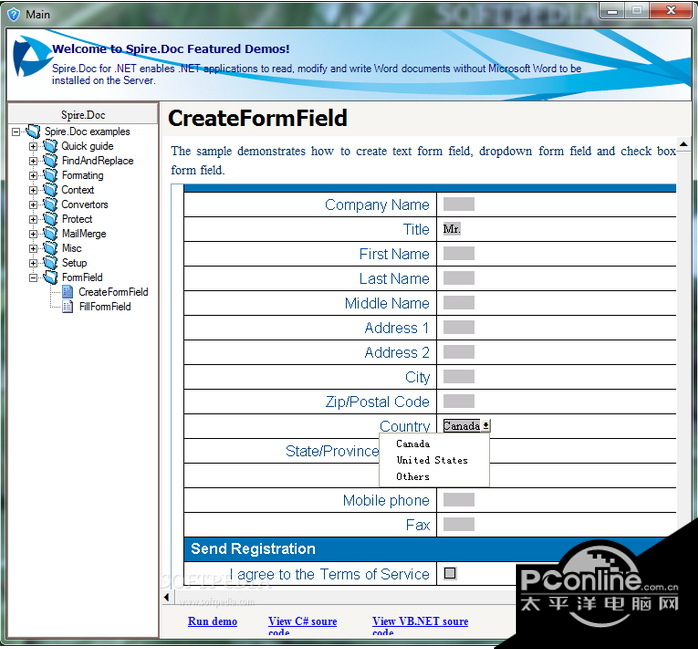The width and height of the screenshot is (698, 649).
Task: Click the FormField folder icon
Action: (x=50, y=277)
